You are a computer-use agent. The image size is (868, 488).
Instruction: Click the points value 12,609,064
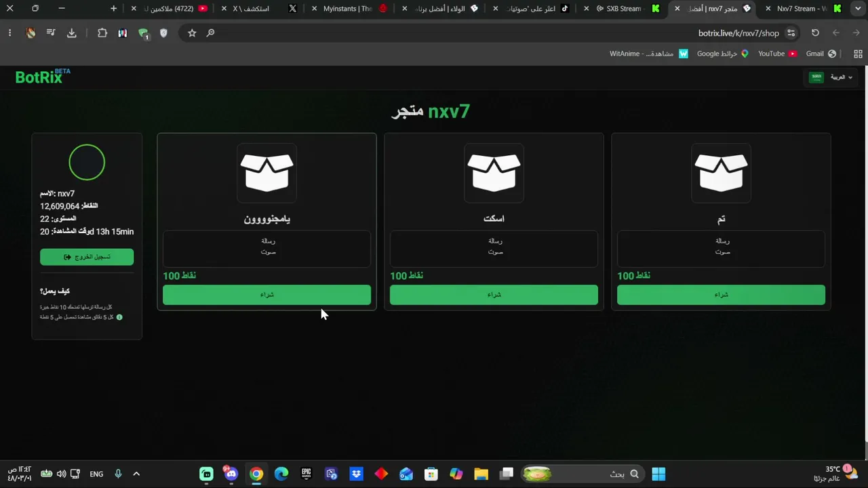(60, 206)
